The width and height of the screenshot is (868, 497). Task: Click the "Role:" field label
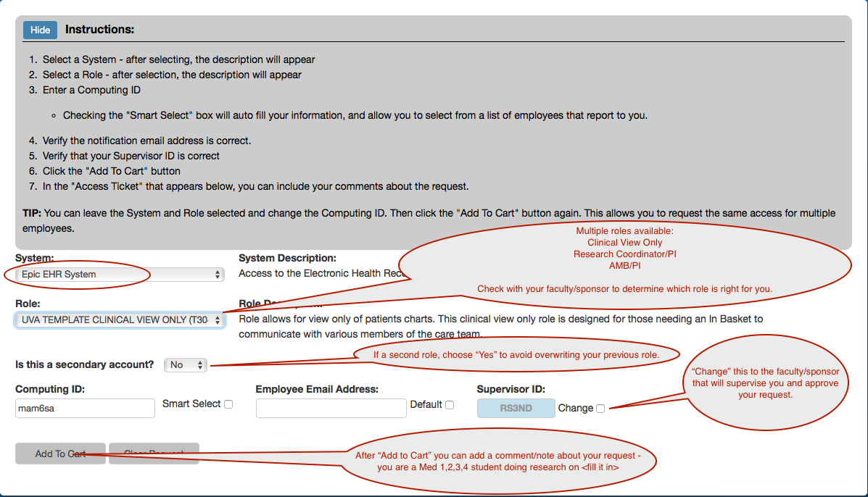click(28, 304)
